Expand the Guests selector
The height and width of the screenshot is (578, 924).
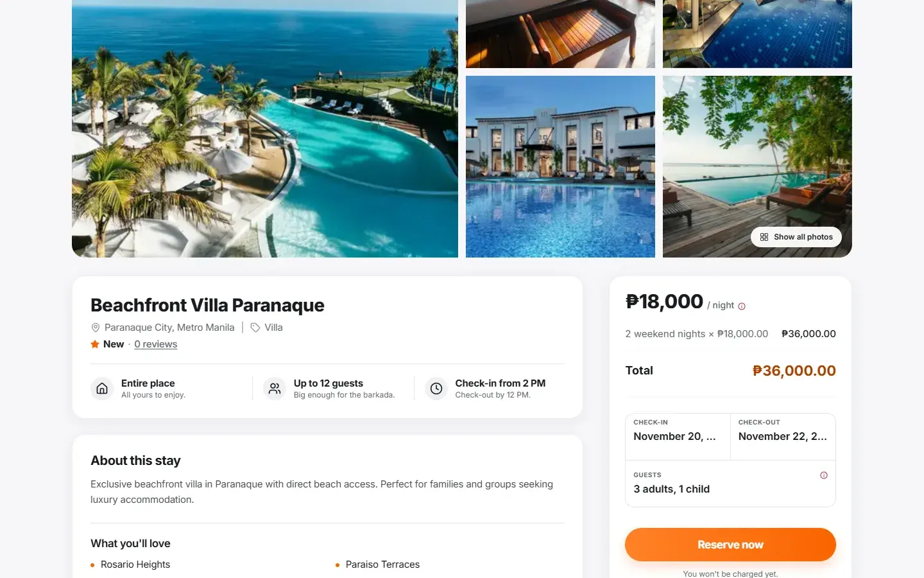[x=730, y=484]
